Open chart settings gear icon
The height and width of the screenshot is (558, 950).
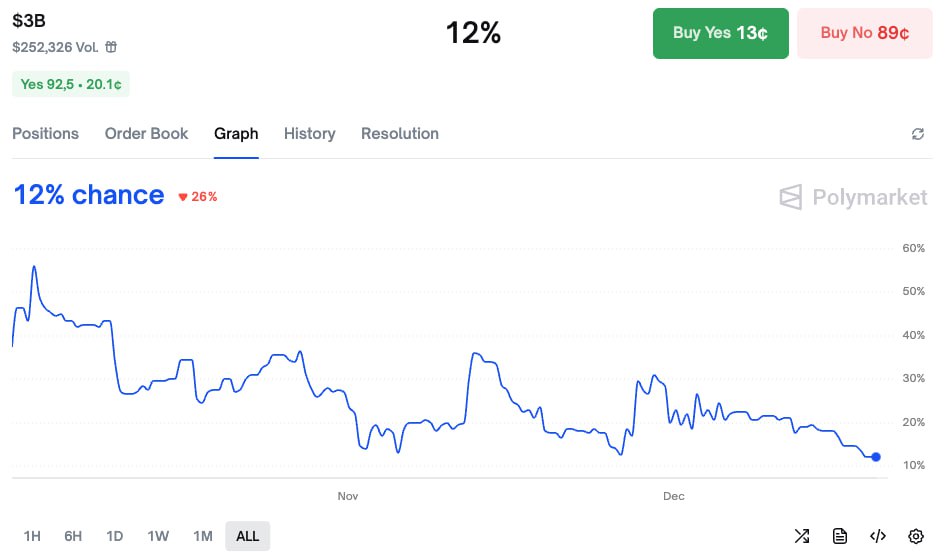coord(915,536)
